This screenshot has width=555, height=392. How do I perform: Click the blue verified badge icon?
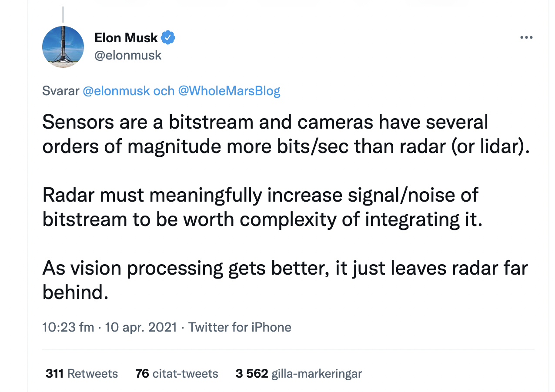pos(168,38)
